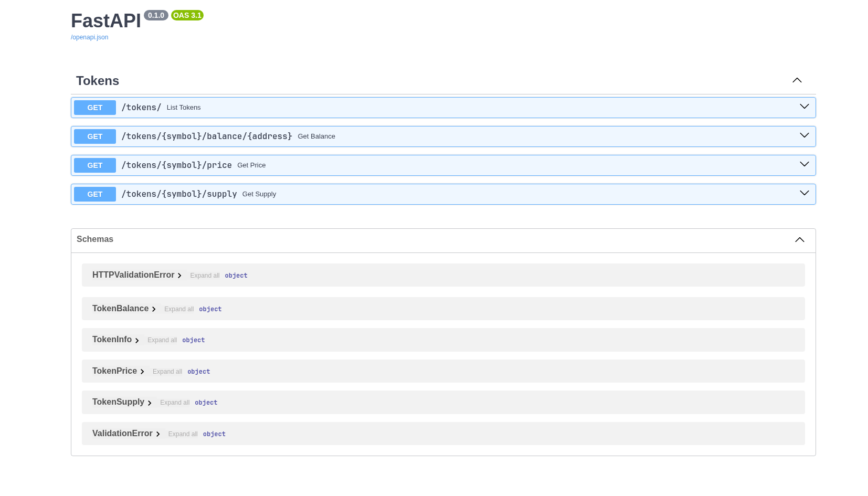This screenshot has height=496, width=868.
Task: Collapse the Tokens section
Action: (x=797, y=80)
